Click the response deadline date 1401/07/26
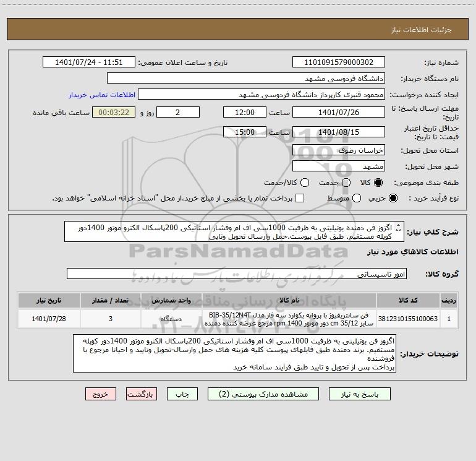476x461 pixels. 339,112
